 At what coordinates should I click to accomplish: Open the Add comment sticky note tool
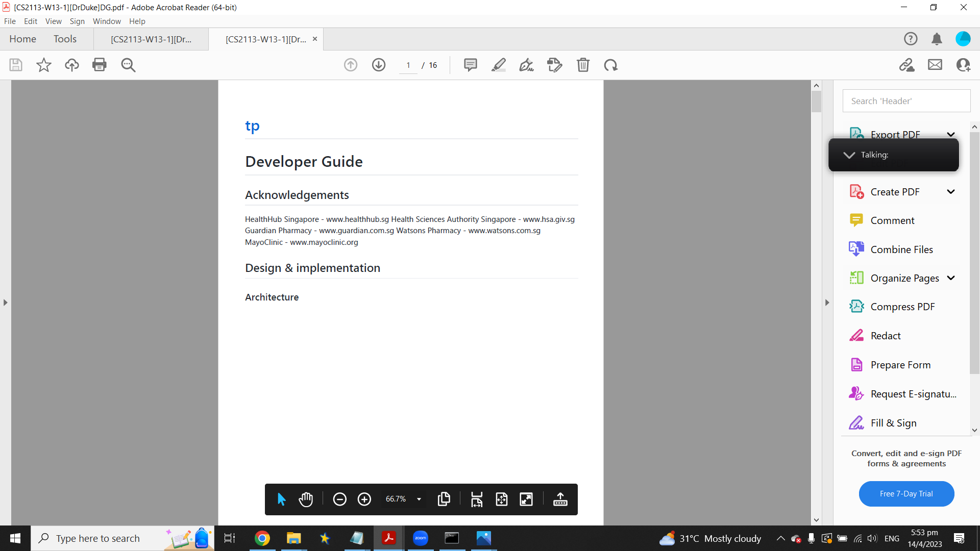(x=470, y=65)
